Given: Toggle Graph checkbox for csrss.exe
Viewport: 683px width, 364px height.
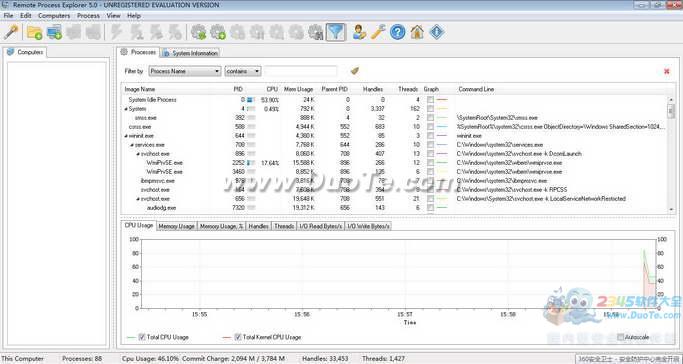Looking at the screenshot, I should pos(430,127).
